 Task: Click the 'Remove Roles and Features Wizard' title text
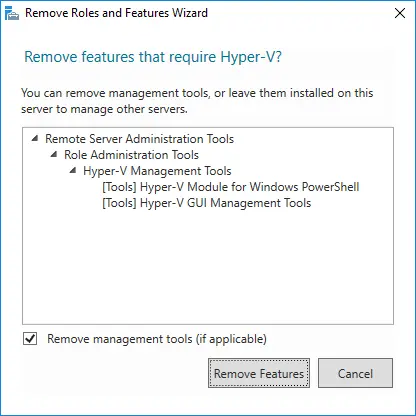point(116,13)
